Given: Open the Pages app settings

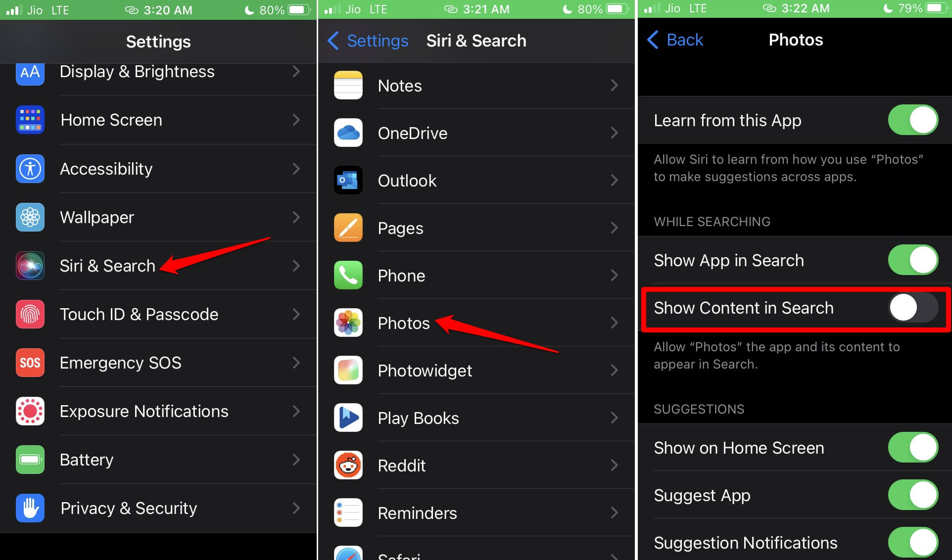Looking at the screenshot, I should pos(476,228).
